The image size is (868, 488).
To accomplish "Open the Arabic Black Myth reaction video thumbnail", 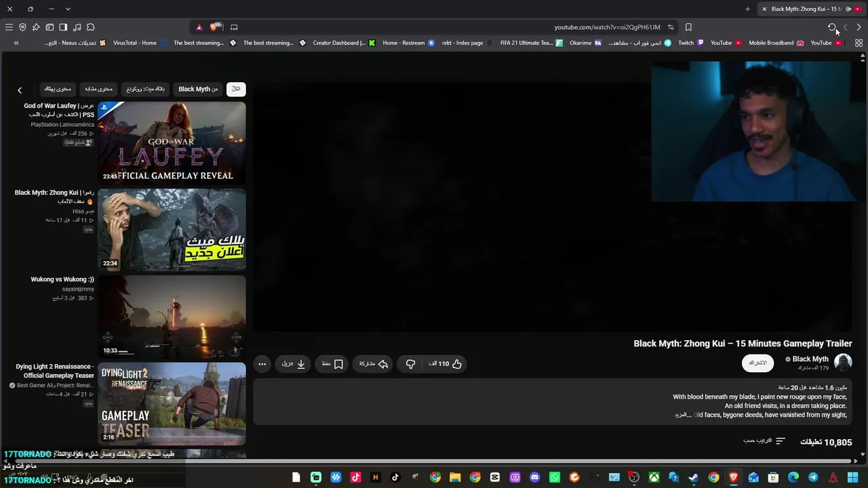I will click(172, 230).
